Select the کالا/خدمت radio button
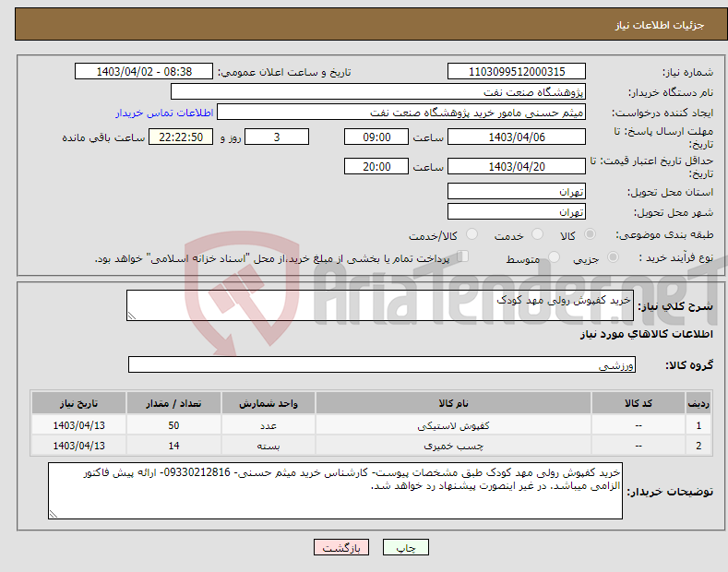The width and height of the screenshot is (728, 572). click(x=471, y=234)
